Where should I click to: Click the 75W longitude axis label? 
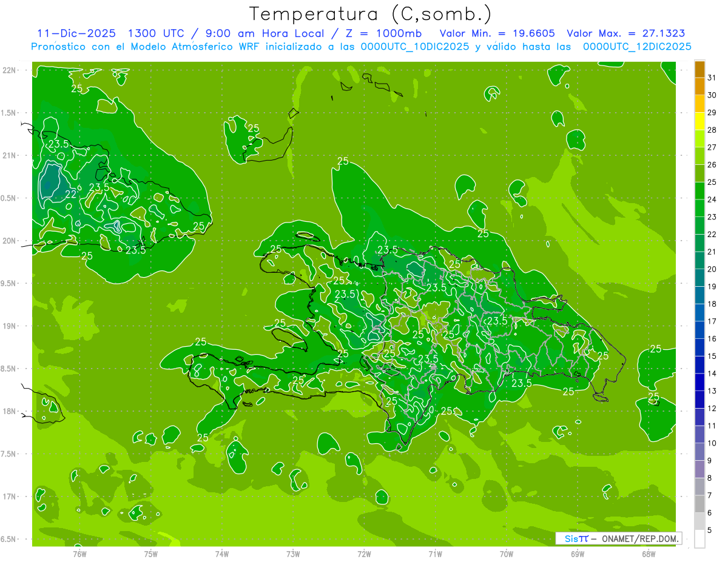click(x=151, y=554)
